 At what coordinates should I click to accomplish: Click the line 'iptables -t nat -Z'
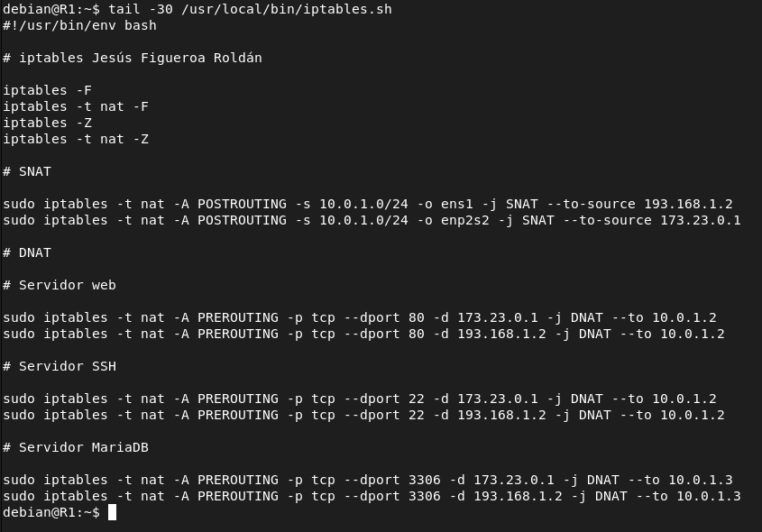(76, 139)
